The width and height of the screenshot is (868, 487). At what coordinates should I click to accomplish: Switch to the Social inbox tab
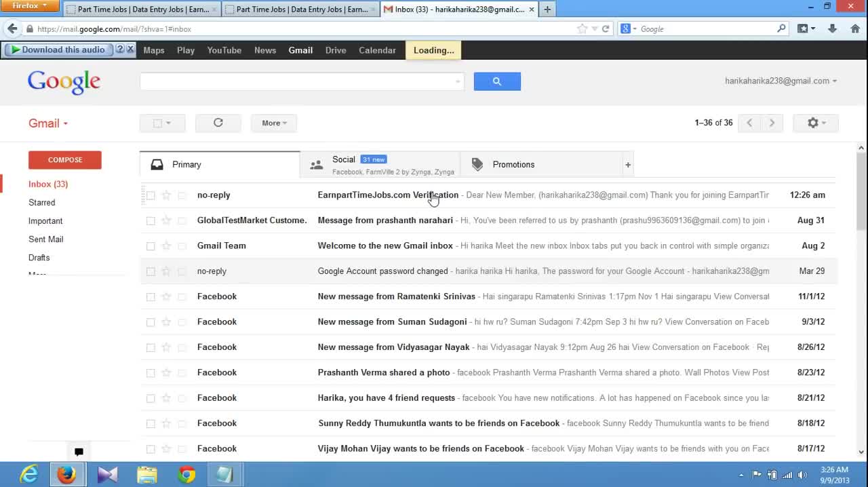click(380, 165)
